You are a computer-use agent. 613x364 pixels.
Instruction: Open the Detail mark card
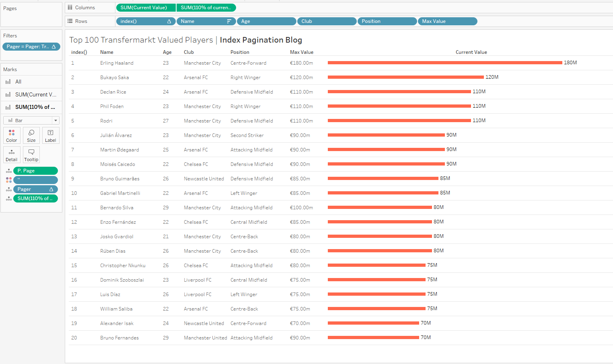tap(12, 155)
